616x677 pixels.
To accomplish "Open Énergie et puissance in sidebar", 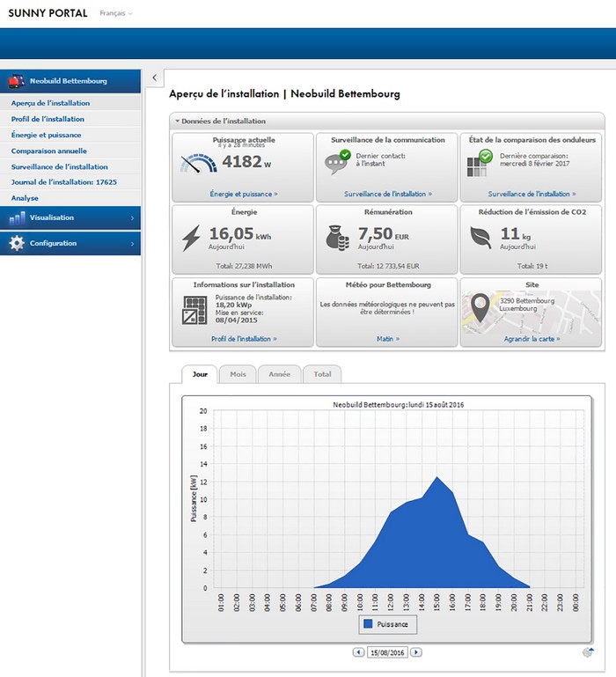I will pyautogui.click(x=70, y=136).
